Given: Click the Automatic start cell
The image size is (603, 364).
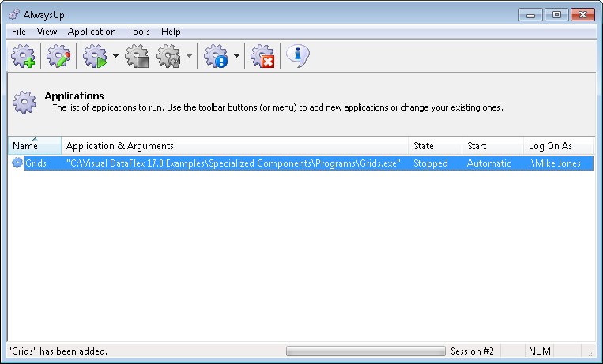Looking at the screenshot, I should 488,163.
